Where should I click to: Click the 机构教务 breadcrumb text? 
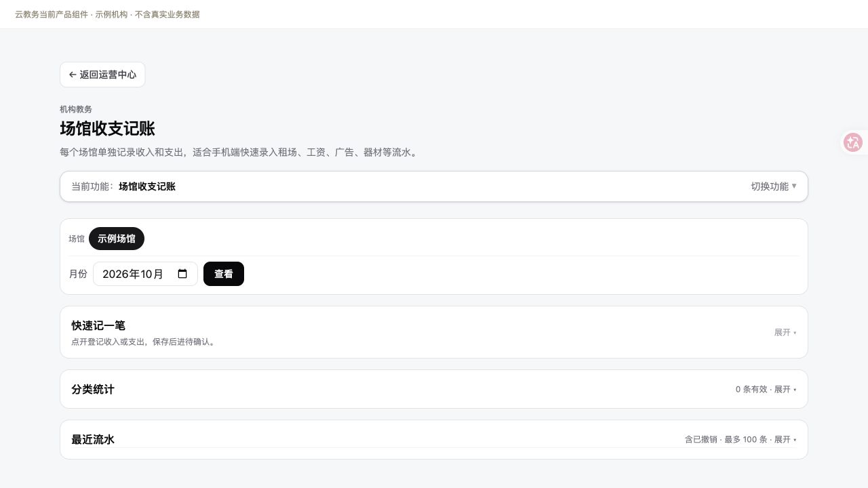pos(76,109)
